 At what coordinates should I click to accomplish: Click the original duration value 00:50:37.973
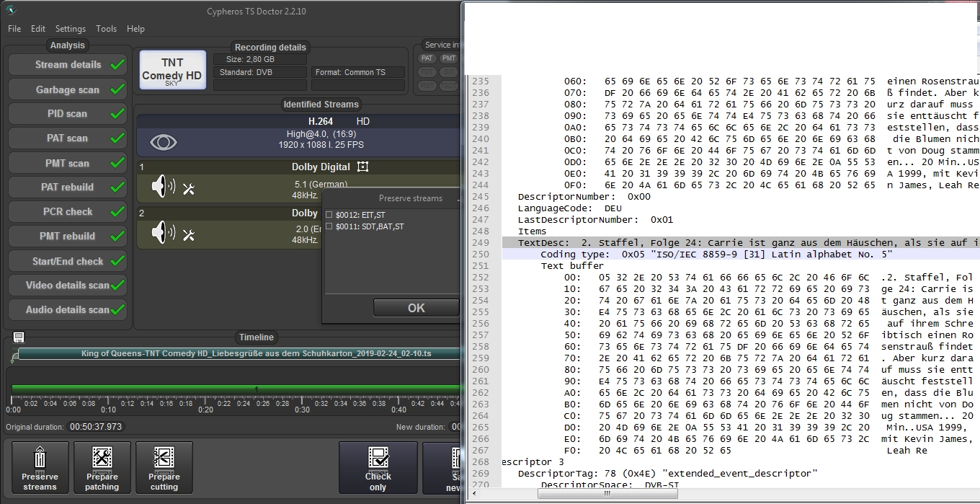click(x=96, y=427)
